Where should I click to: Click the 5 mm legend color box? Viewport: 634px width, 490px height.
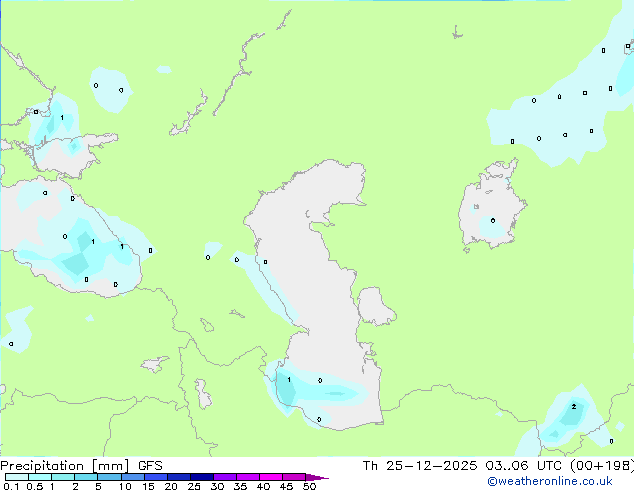(x=109, y=477)
